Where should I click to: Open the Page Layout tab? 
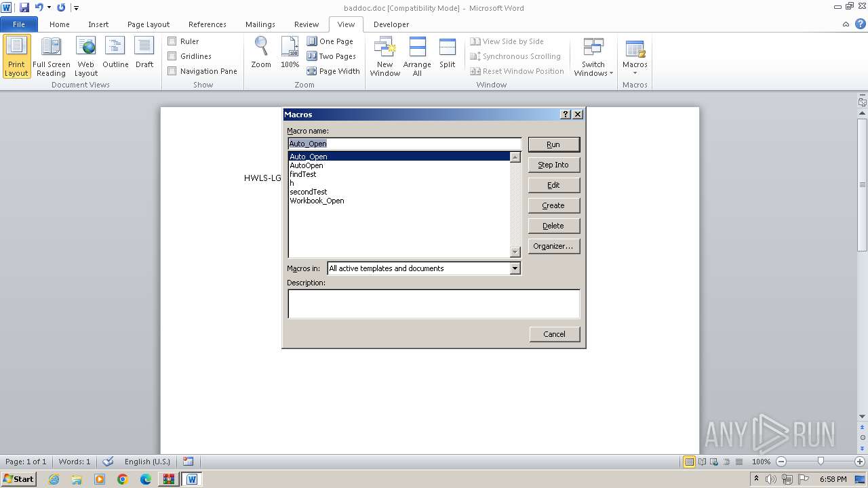click(x=149, y=24)
